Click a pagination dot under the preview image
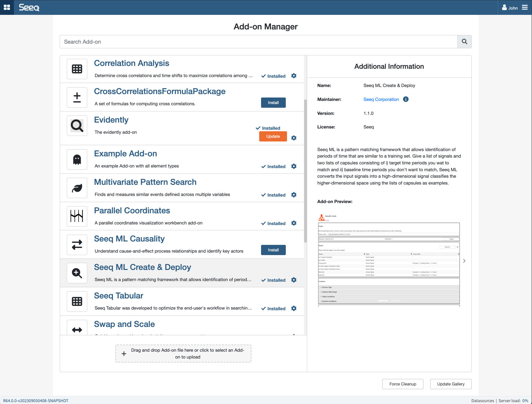The width and height of the screenshot is (532, 404). point(384,301)
